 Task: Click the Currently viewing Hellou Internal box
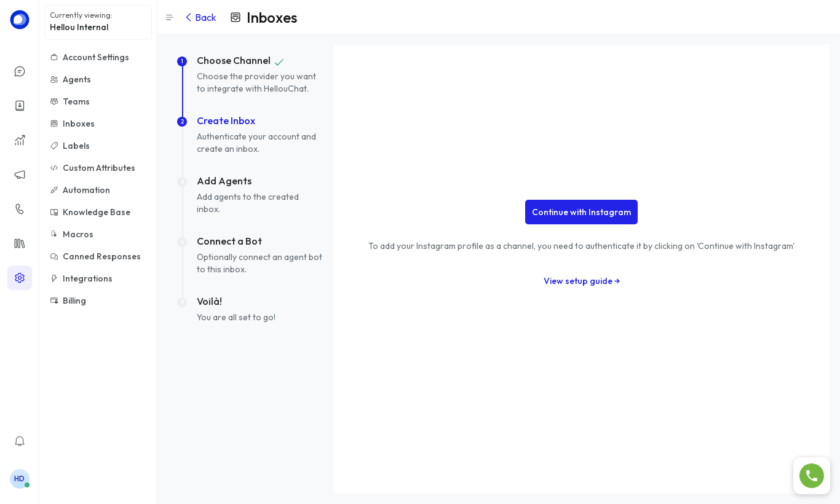pos(98,22)
